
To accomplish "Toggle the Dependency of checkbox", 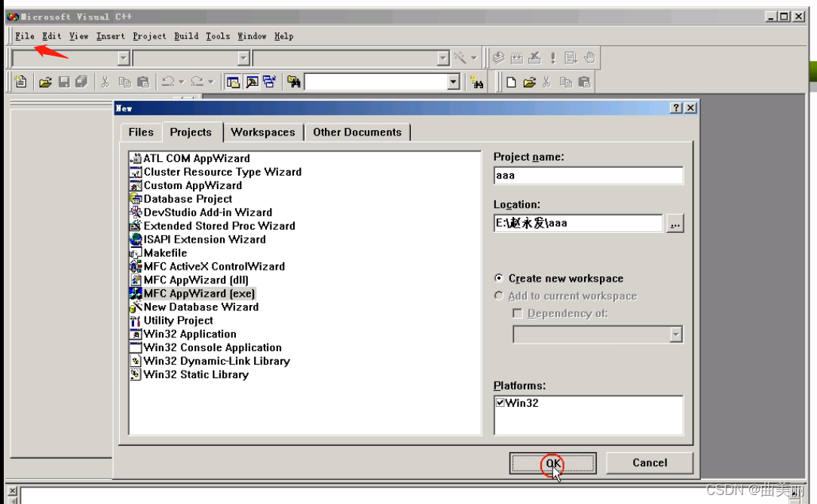I will point(517,313).
